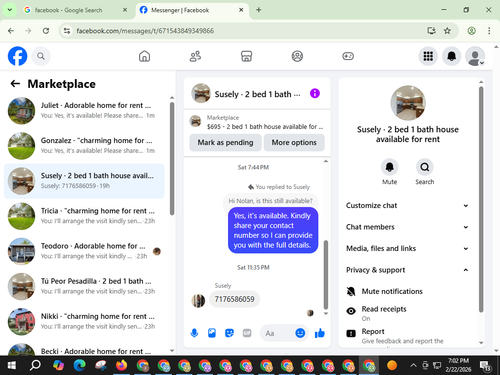Open the taskbar notification center icon
Viewport: 500px width, 375px height.
485,366
